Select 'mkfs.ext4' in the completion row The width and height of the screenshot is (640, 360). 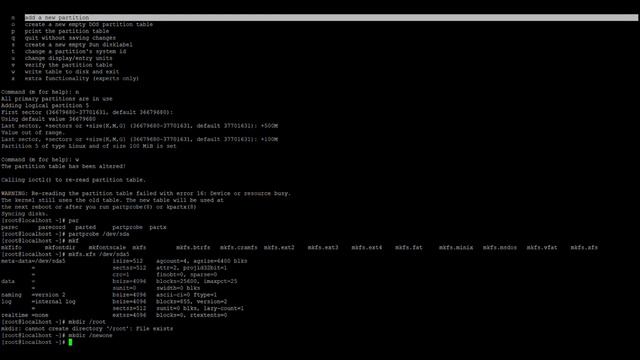tap(367, 247)
